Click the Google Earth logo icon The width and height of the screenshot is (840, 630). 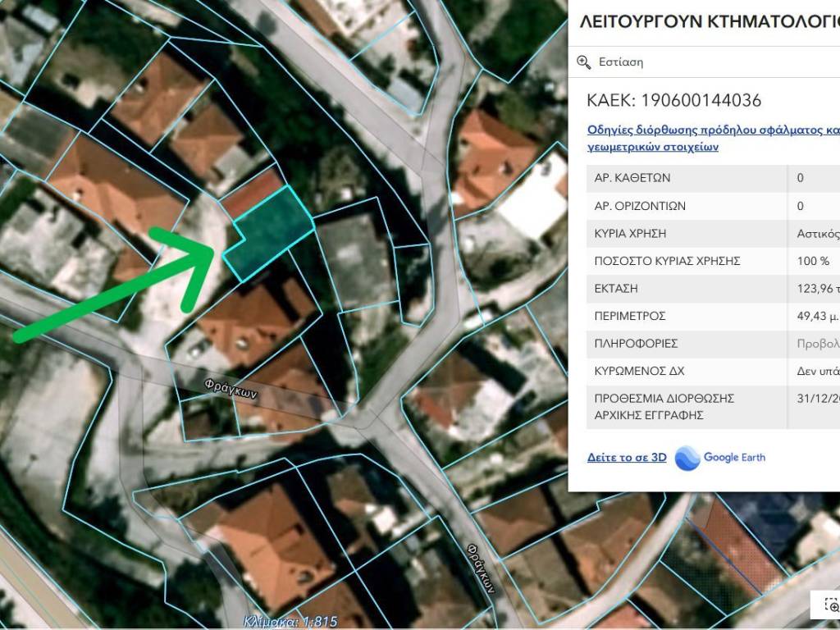pyautogui.click(x=687, y=458)
